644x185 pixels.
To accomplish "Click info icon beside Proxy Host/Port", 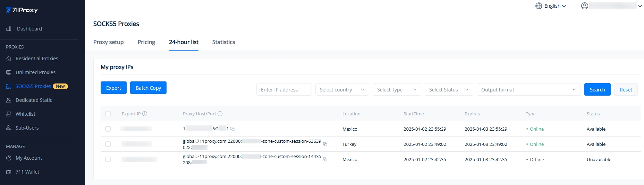I will coord(220,114).
